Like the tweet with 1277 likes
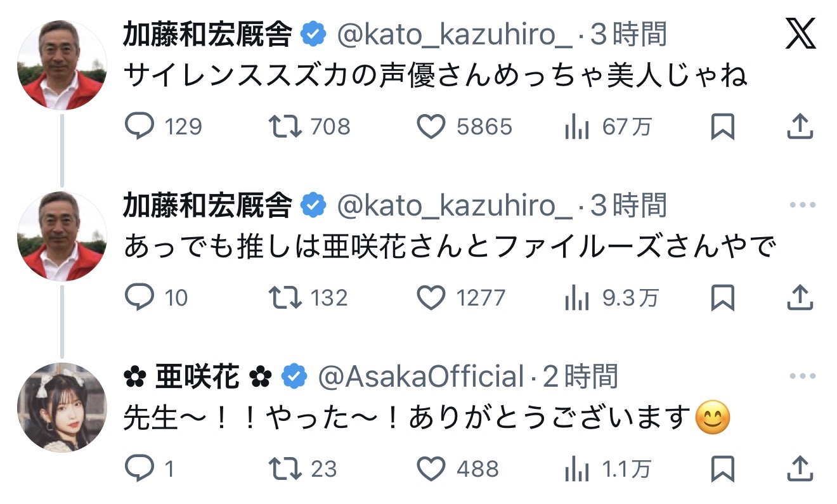 click(x=431, y=298)
